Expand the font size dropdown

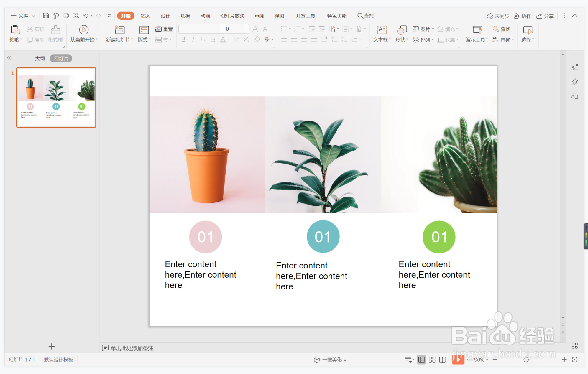click(x=247, y=29)
